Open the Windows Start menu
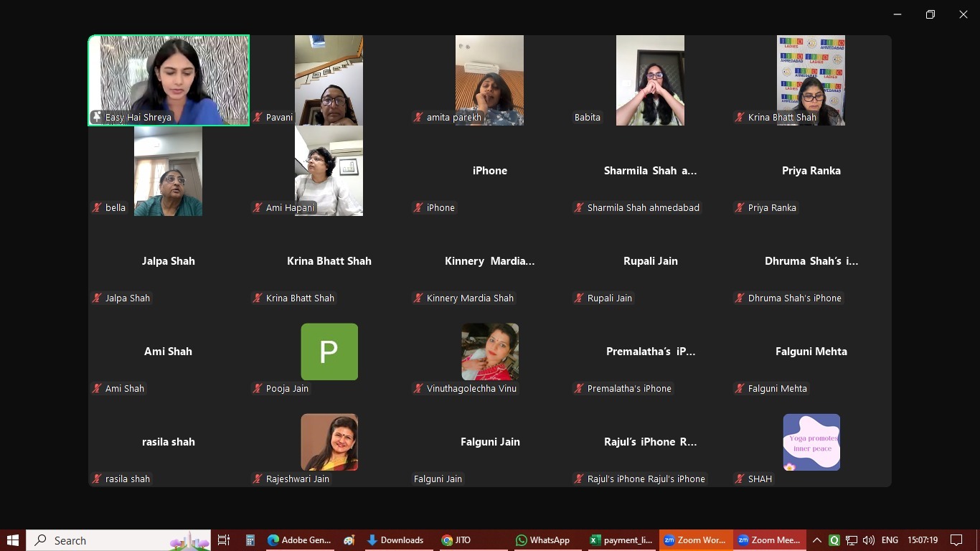The height and width of the screenshot is (551, 980). pos(13,540)
